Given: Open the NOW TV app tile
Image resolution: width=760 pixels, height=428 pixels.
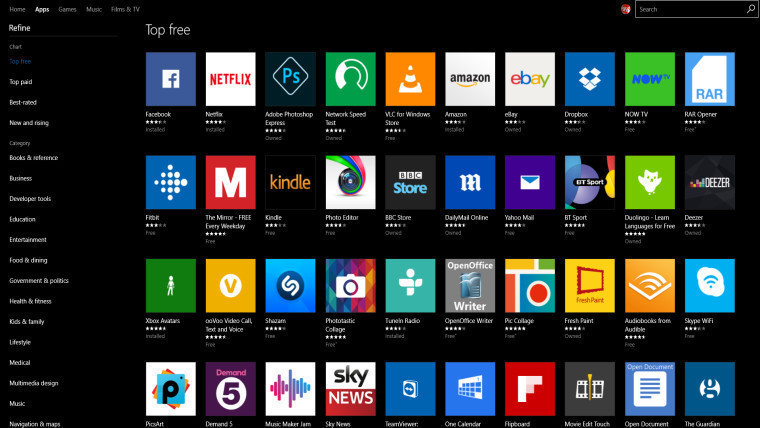Looking at the screenshot, I should pos(649,79).
